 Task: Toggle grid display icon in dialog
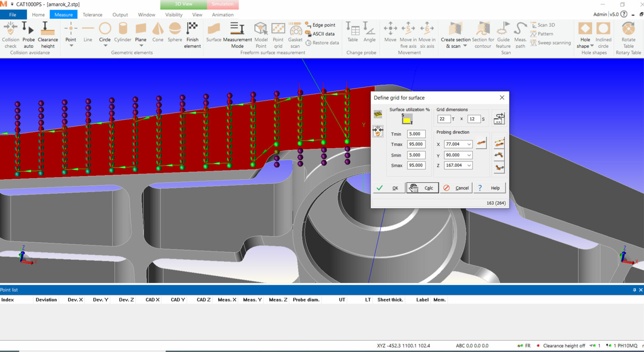378,114
